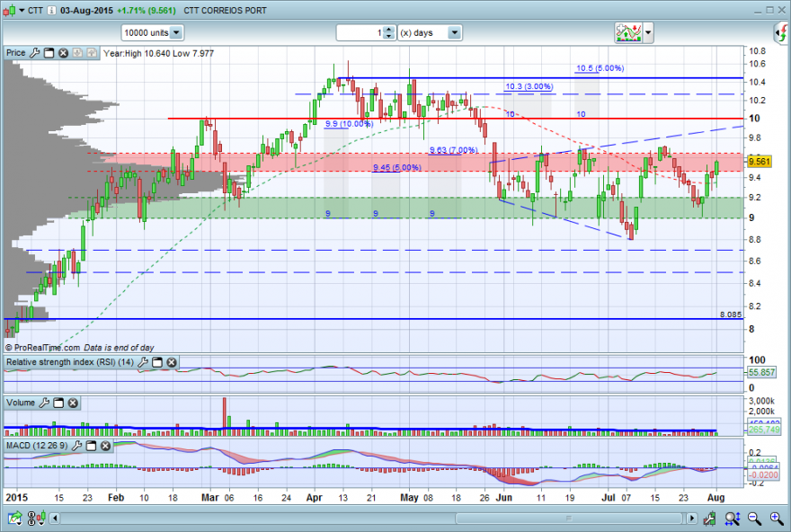Screen dimensions: 791x532
Task: Click the 9.63 (7.00%) target label
Action: [x=454, y=150]
